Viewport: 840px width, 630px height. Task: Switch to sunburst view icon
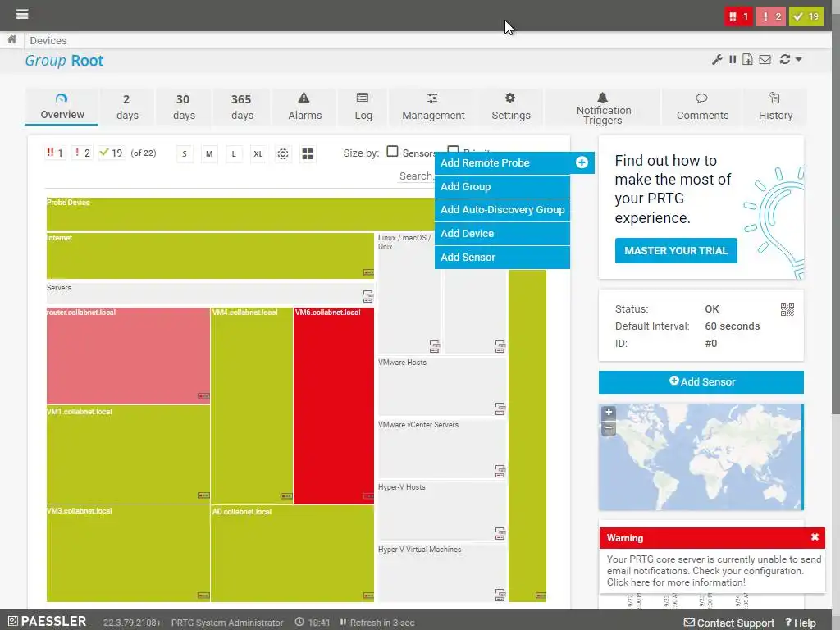coord(283,153)
